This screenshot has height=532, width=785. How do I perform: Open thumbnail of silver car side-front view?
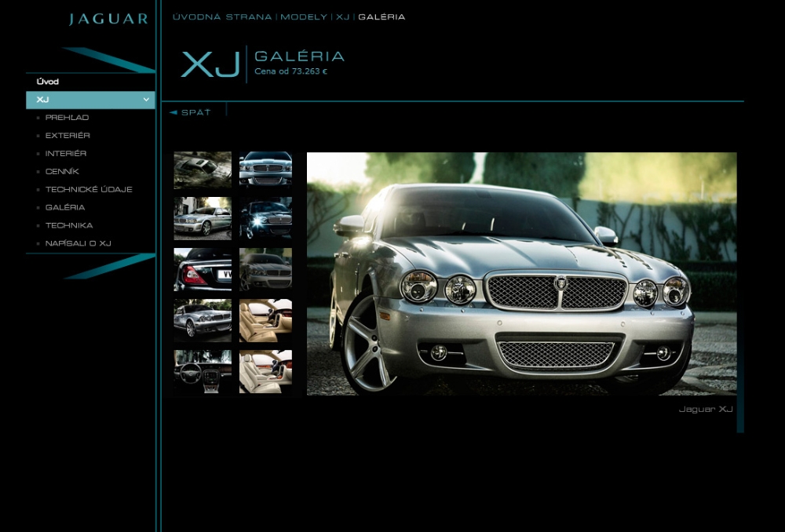tap(203, 320)
